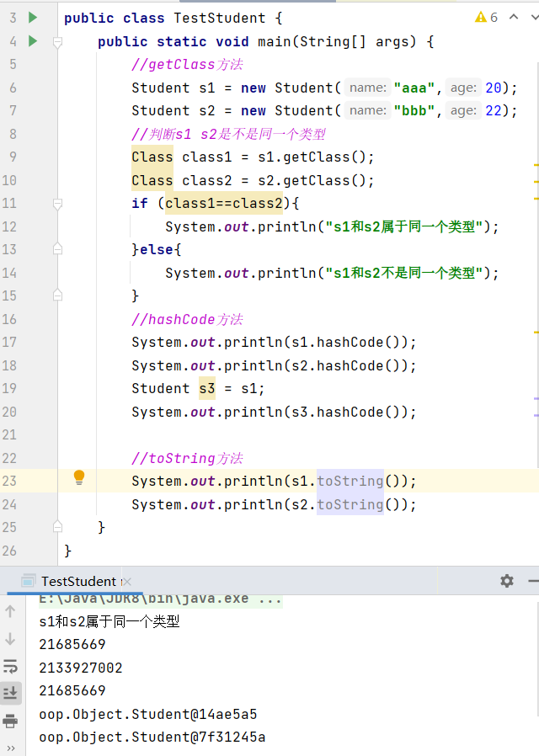Click the yellow lightbulb quick-fix on line 23

tap(79, 477)
